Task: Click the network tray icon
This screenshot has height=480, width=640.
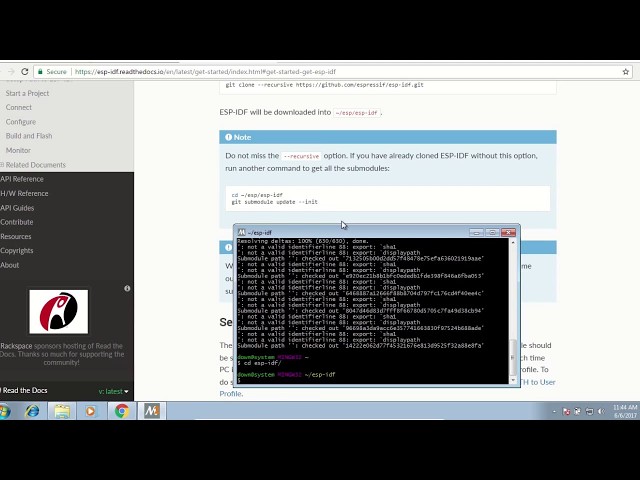Action: (x=589, y=411)
